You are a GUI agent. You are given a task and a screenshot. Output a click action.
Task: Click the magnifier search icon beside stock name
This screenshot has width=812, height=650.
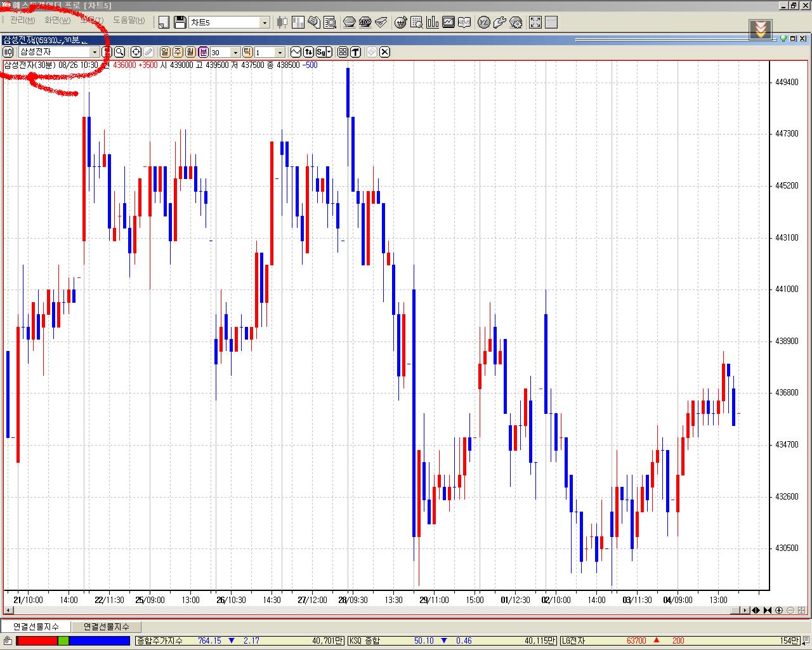(x=119, y=52)
